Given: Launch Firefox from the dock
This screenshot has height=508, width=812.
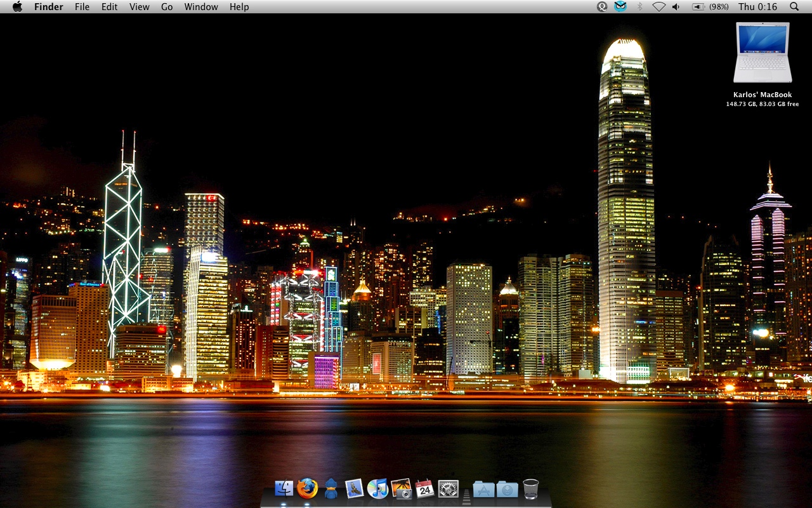Looking at the screenshot, I should point(307,488).
